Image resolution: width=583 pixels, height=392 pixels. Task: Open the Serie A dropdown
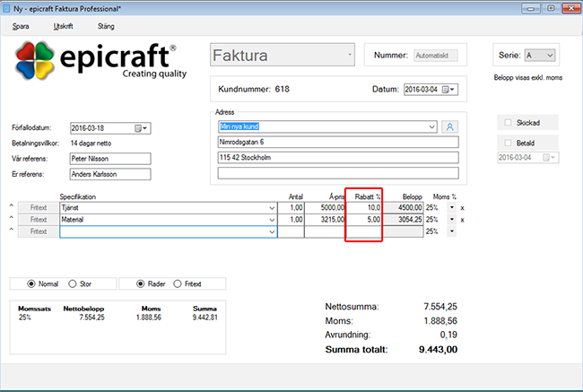[x=540, y=56]
